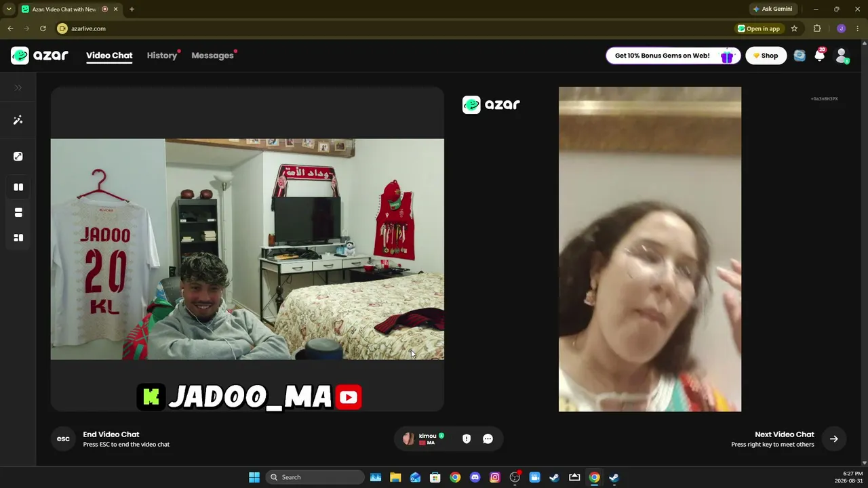
Task: Close the Azar browser tab
Action: click(x=116, y=9)
